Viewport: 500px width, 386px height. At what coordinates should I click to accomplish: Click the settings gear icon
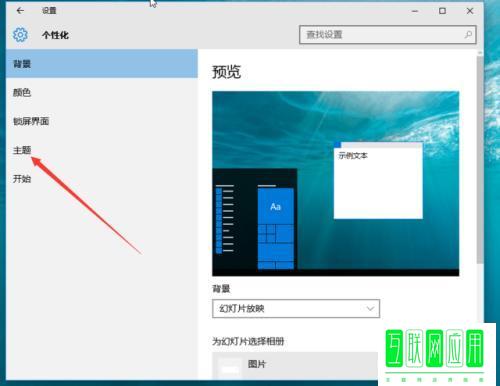pyautogui.click(x=20, y=35)
